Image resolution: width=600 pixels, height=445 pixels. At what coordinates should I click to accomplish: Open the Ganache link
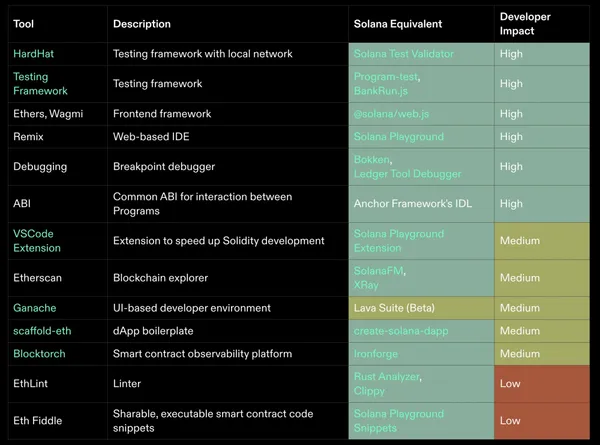[34, 308]
